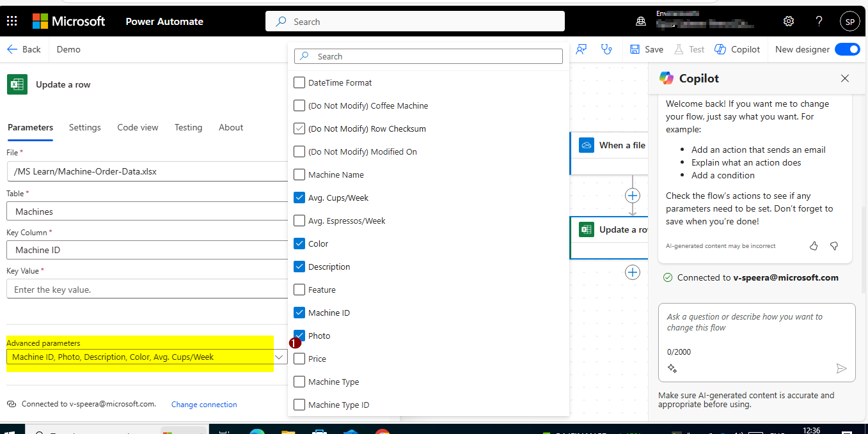The height and width of the screenshot is (434, 868).
Task: Click the Search box in parameter list
Action: (429, 56)
